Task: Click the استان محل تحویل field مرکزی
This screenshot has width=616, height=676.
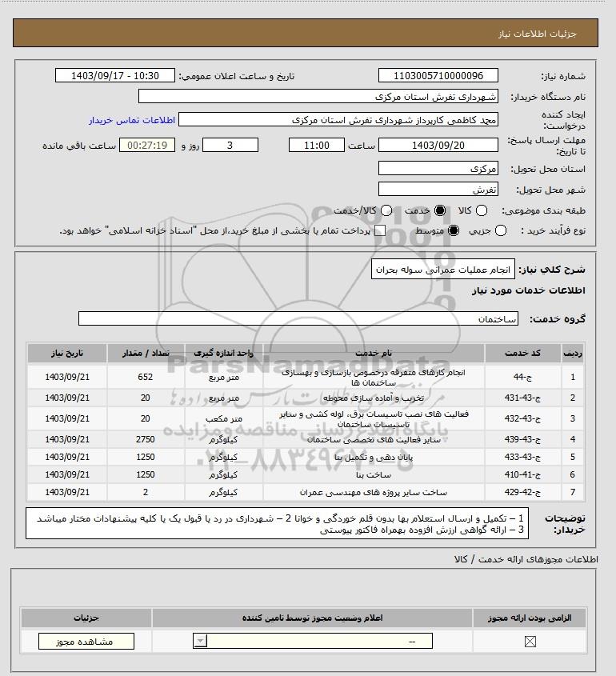Action: [438, 168]
